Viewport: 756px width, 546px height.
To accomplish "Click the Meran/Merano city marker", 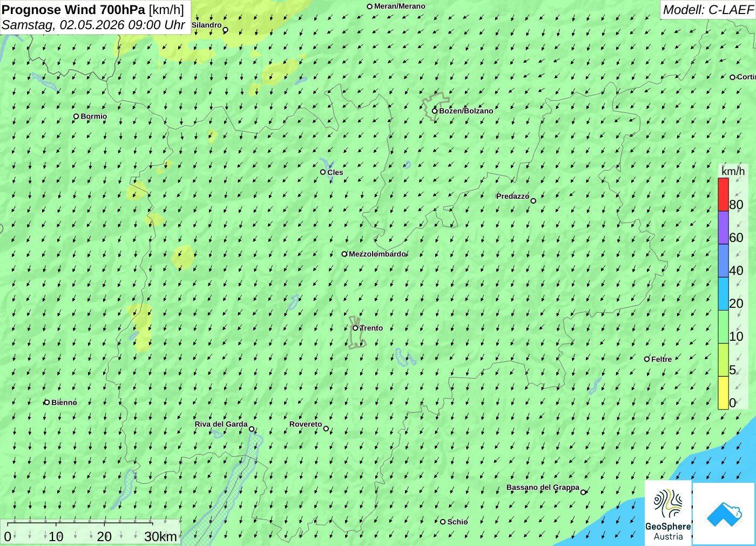I will tap(370, 6).
